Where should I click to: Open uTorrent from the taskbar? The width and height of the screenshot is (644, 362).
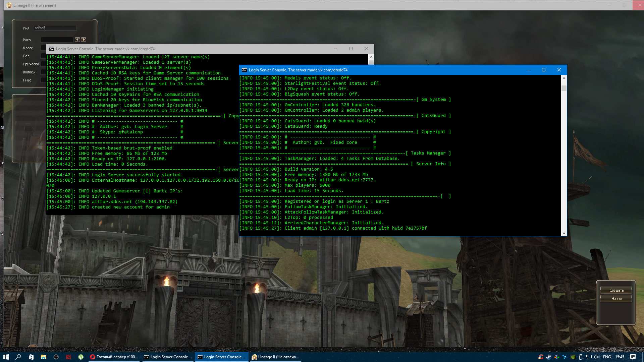81,357
